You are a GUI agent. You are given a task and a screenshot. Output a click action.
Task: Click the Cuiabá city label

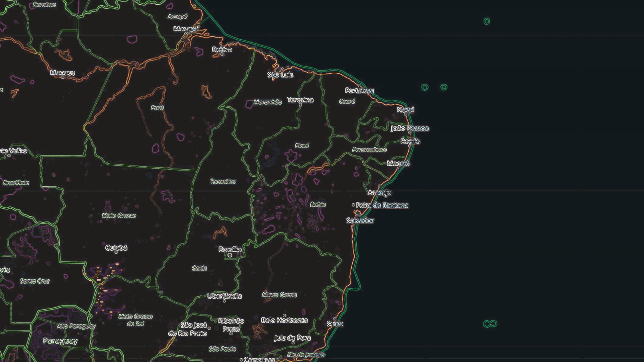coord(116,248)
